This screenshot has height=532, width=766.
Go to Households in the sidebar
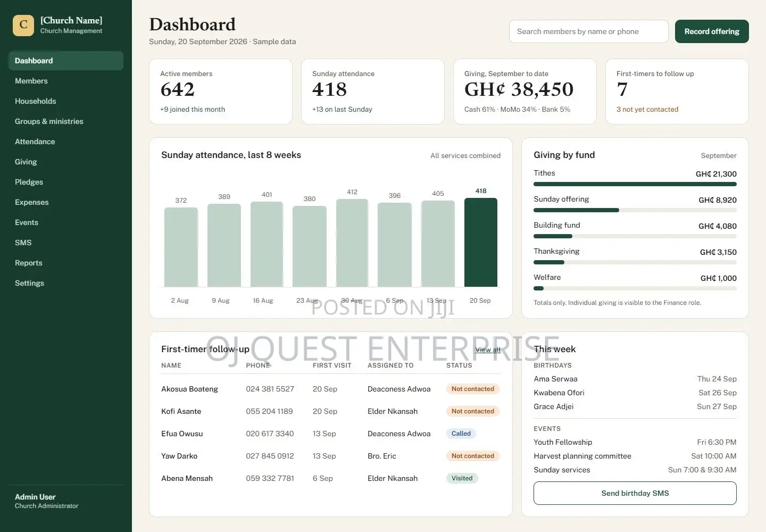(x=66, y=101)
